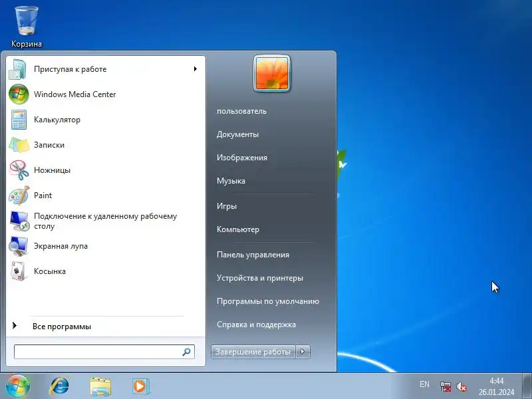Screen dimensions: 532x399
Task: Open Экранная лупа magnifier icon
Action: tap(19, 246)
